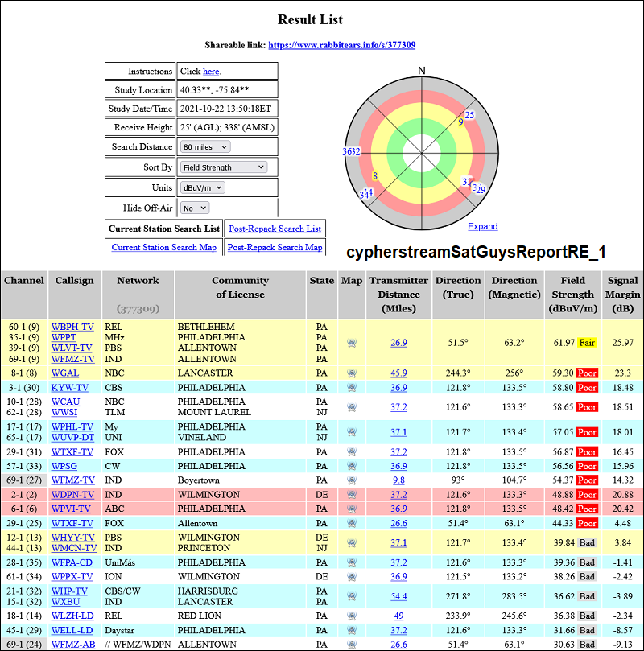Image resolution: width=644 pixels, height=651 pixels.
Task: Open the WPSG callsign link
Action: [64, 466]
